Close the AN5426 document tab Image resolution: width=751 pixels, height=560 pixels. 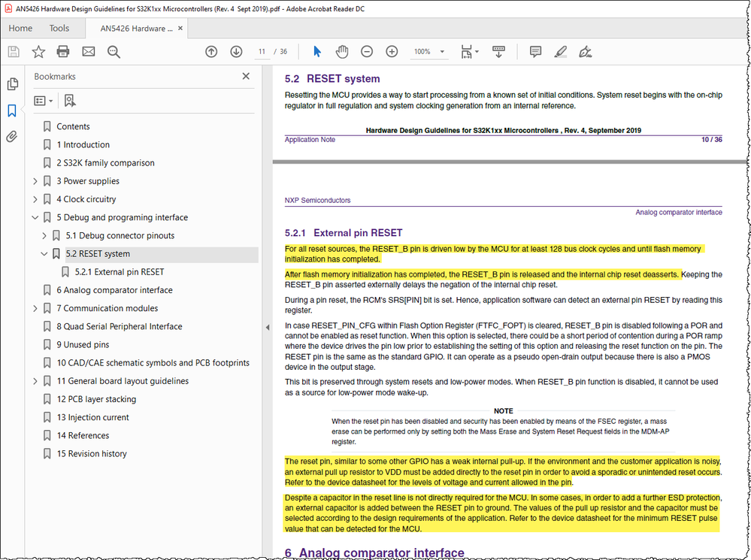coord(180,29)
